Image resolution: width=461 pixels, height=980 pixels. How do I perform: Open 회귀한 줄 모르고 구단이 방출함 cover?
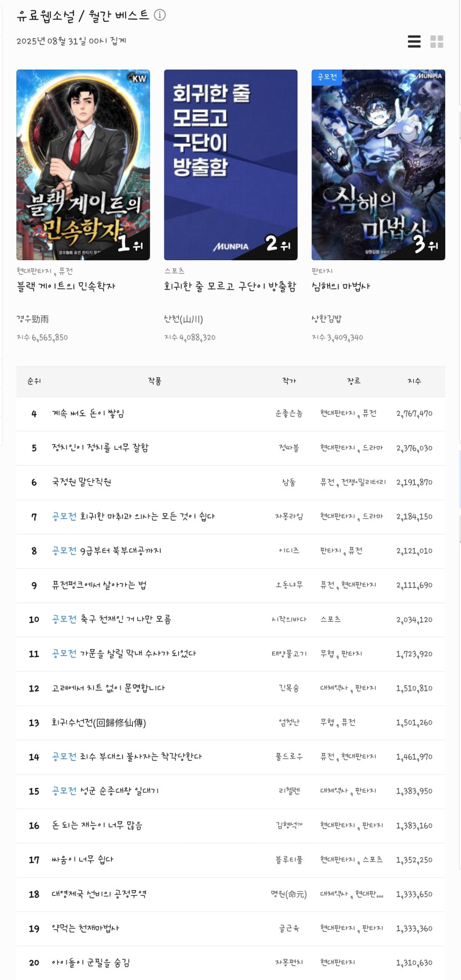tap(231, 165)
